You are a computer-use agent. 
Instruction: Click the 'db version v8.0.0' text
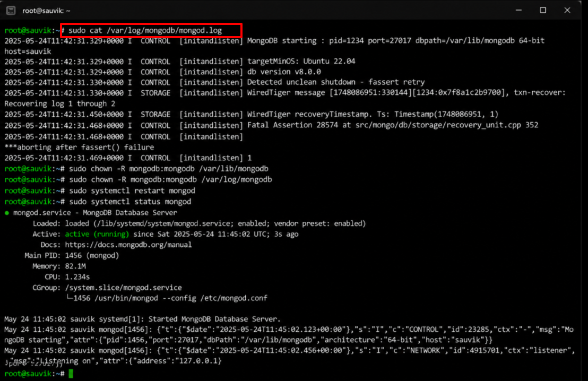coord(284,72)
